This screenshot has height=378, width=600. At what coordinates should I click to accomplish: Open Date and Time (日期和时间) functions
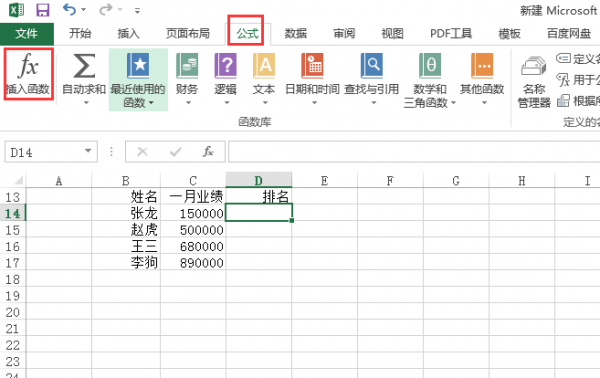pyautogui.click(x=312, y=66)
